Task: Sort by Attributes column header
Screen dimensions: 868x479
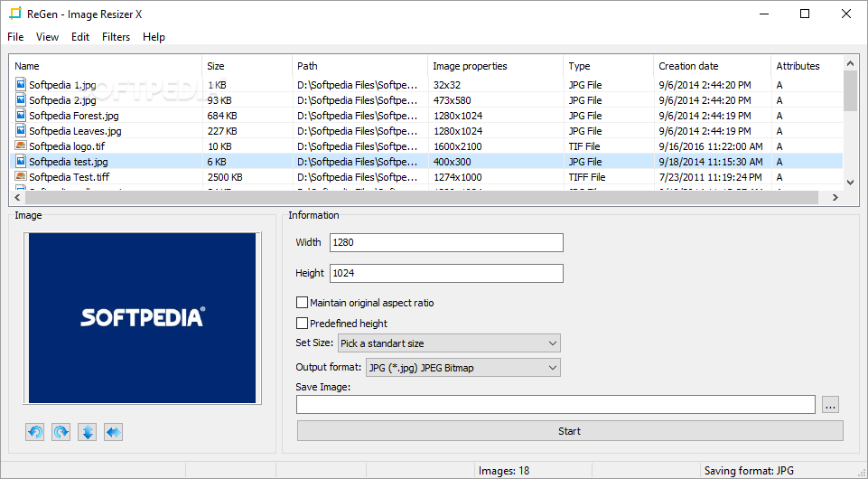Action: click(x=807, y=66)
